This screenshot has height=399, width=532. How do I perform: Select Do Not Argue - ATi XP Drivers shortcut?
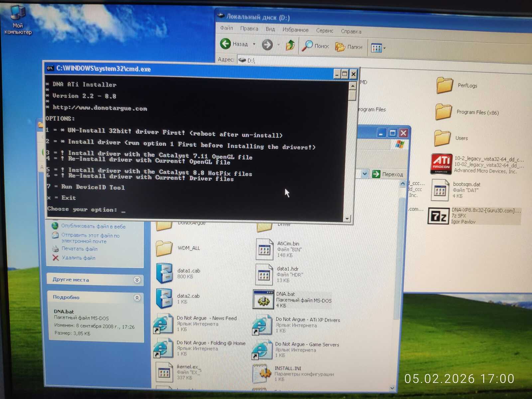pos(296,325)
